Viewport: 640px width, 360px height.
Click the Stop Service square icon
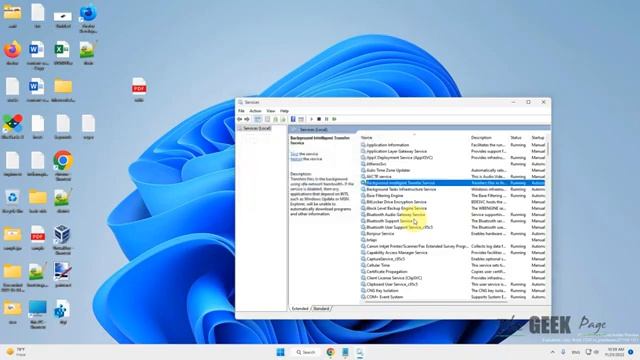click(319, 119)
